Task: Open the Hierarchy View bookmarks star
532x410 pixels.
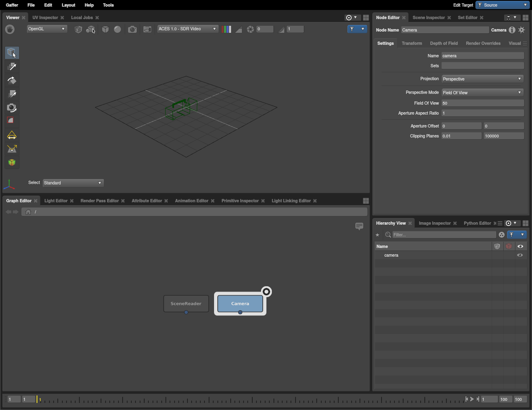Action: 377,235
